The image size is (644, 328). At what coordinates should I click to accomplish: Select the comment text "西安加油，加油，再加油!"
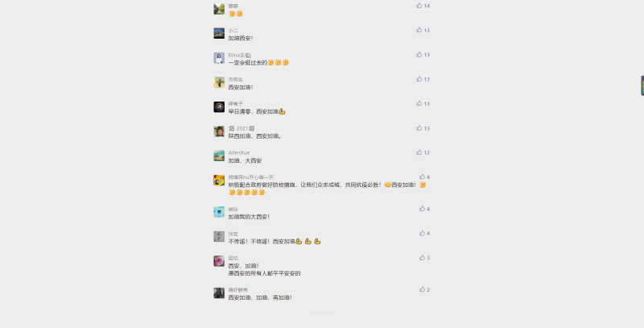tap(260, 297)
